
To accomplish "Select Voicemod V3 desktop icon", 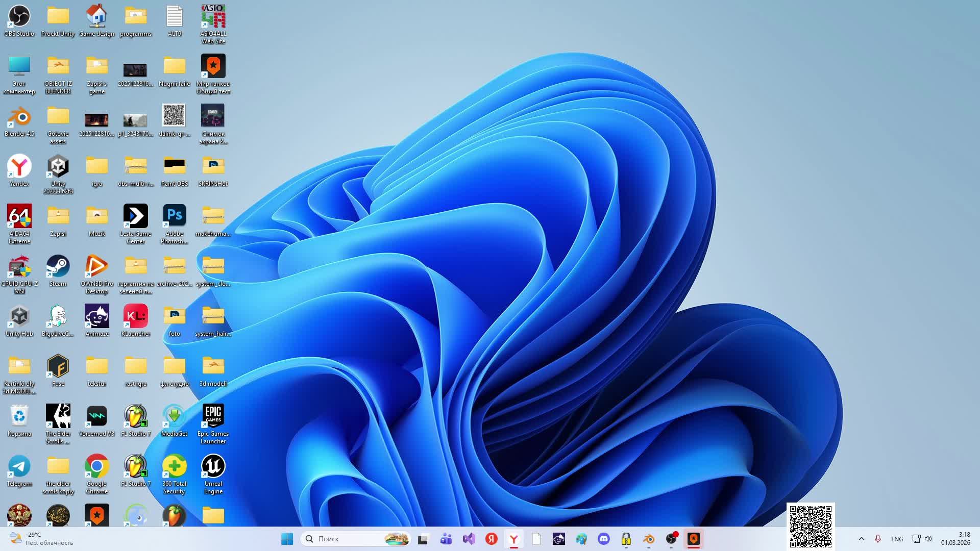I will [96, 417].
